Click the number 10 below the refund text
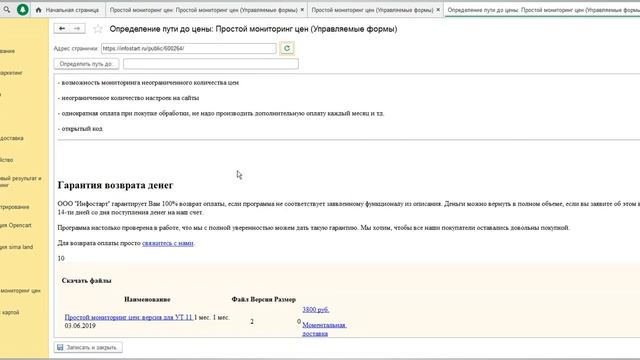Viewport: 640px width, 360px height. tap(61, 258)
